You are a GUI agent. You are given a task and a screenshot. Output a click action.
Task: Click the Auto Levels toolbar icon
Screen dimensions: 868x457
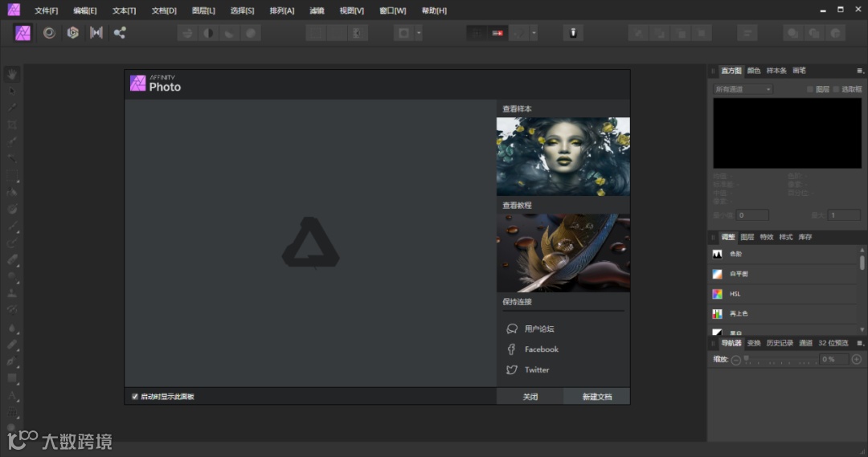tap(187, 33)
